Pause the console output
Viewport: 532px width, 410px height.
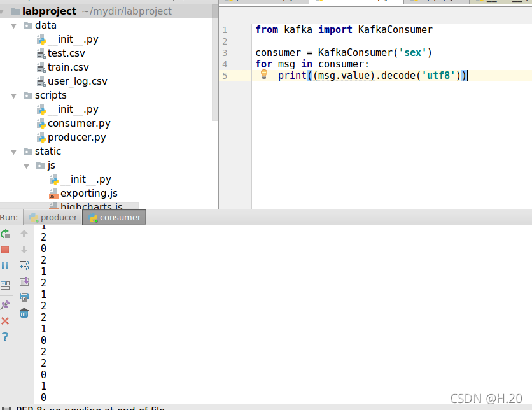[x=5, y=265]
